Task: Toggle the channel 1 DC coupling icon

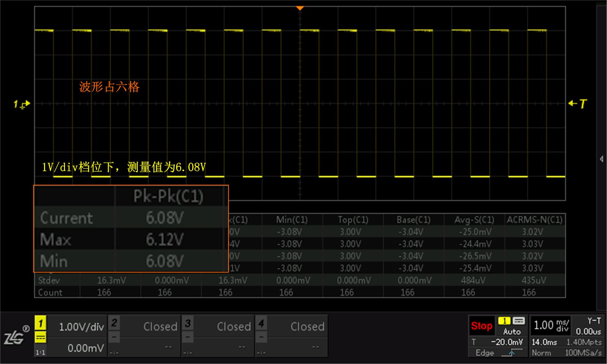Action: [40, 337]
